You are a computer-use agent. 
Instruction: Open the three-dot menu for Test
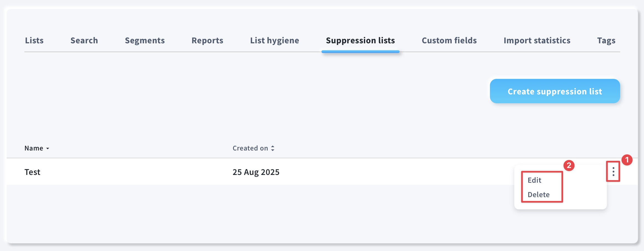pos(613,172)
